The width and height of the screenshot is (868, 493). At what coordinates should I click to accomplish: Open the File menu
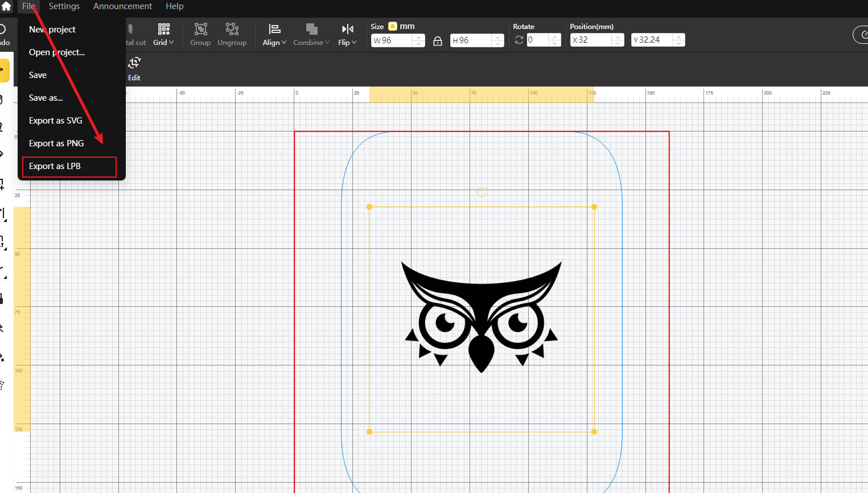[29, 6]
